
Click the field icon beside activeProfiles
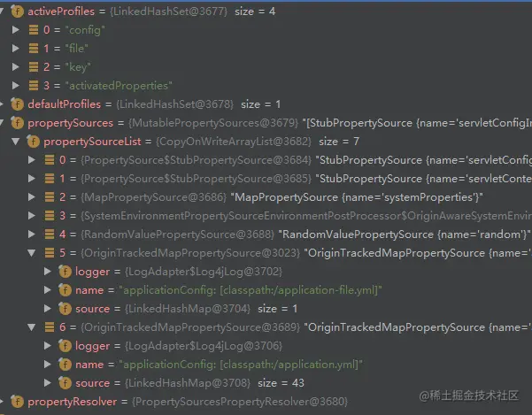click(x=18, y=12)
